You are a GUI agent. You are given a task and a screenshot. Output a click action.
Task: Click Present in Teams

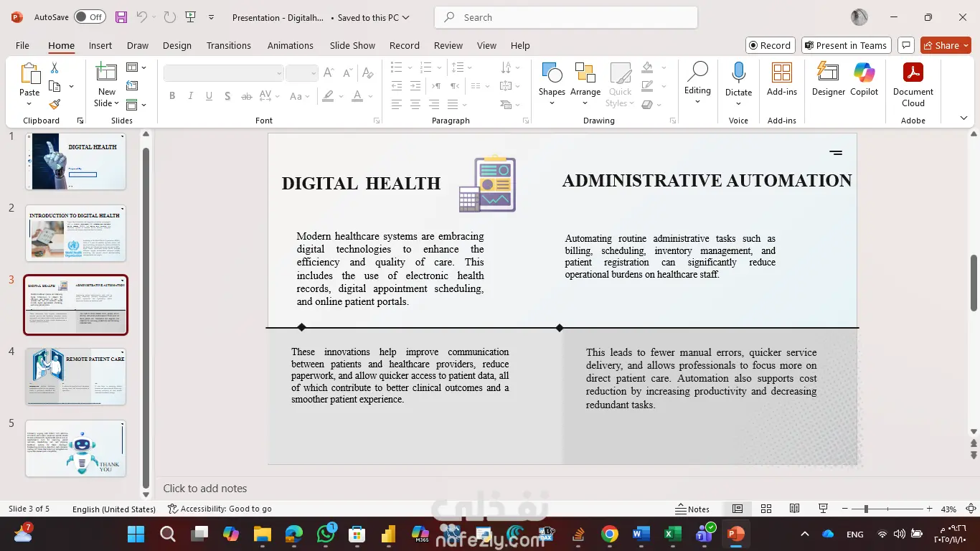coord(846,45)
